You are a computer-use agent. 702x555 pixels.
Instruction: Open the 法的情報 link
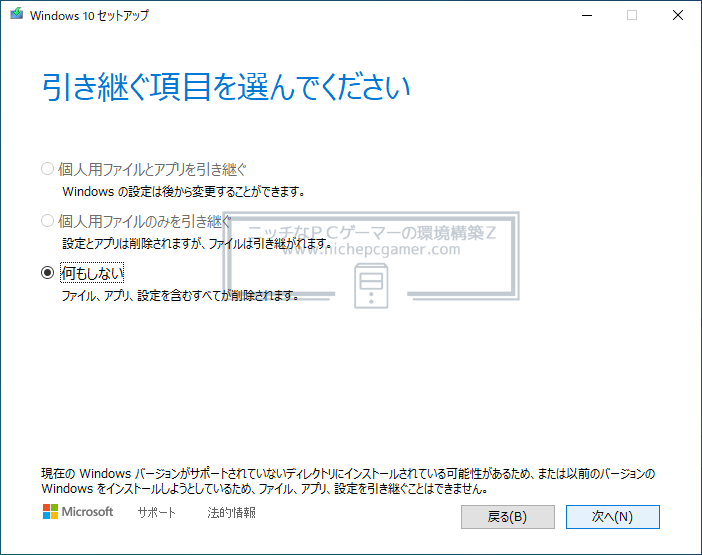(231, 513)
